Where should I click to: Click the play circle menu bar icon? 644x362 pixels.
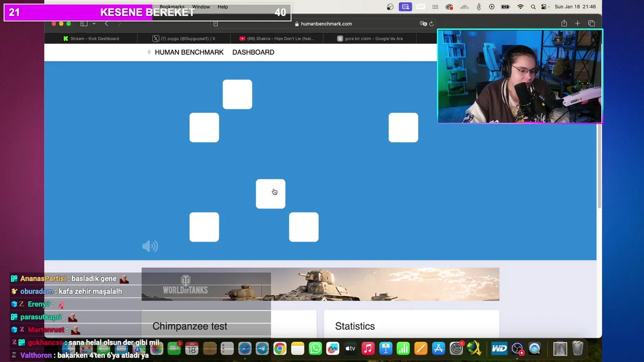(492, 7)
